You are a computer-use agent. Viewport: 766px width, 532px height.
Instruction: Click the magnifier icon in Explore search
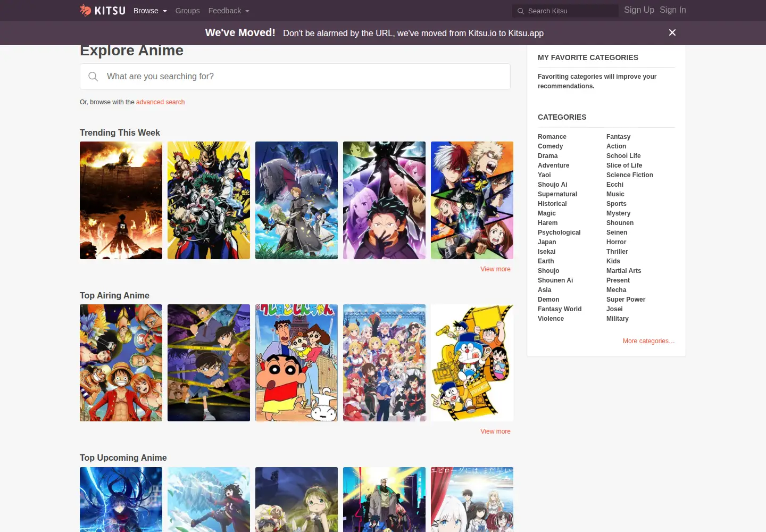tap(93, 77)
